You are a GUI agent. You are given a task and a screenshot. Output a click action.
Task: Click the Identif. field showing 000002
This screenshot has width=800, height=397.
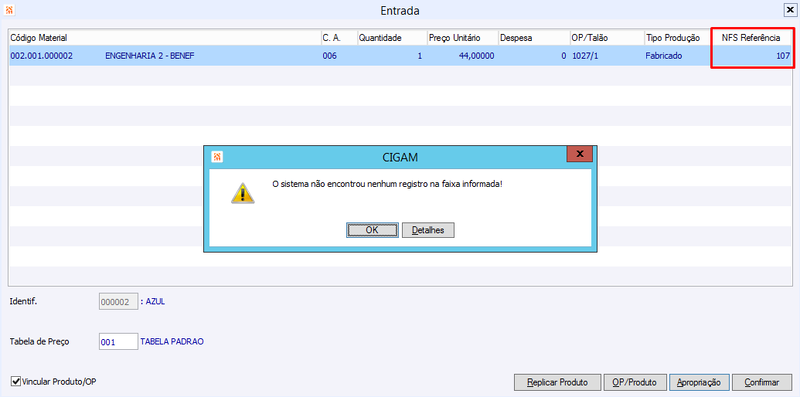point(118,302)
